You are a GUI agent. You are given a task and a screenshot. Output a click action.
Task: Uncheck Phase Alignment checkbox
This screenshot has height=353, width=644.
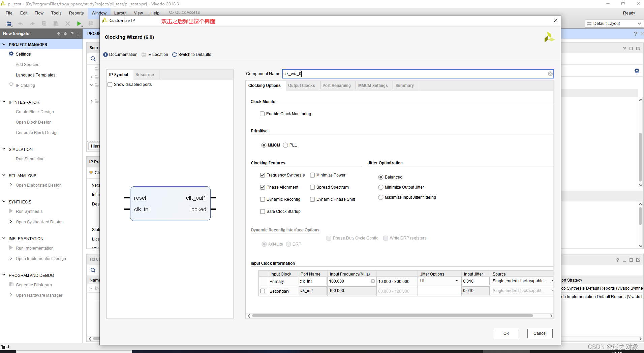click(263, 187)
